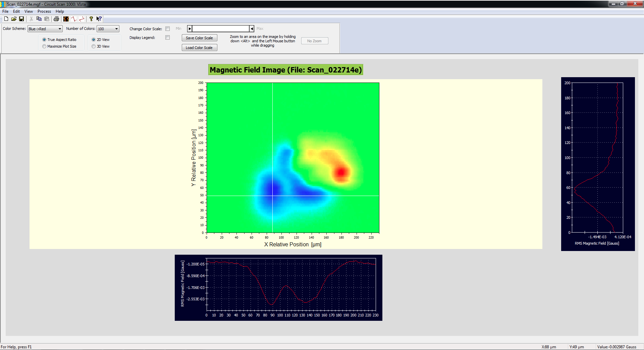Click the yellow question mark About icon
The width and height of the screenshot is (644, 350).
91,19
